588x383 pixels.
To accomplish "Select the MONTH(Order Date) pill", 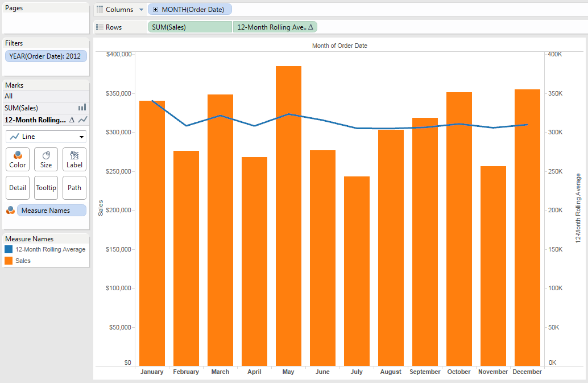I will (x=190, y=9).
